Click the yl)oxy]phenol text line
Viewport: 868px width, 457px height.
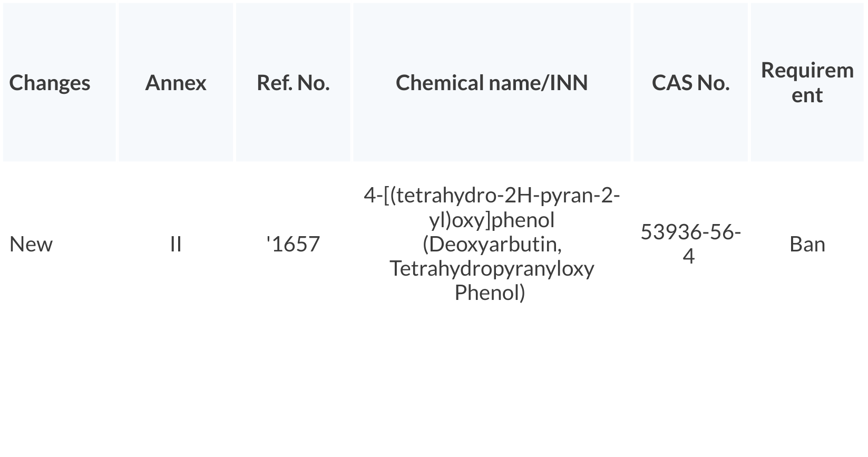491,220
